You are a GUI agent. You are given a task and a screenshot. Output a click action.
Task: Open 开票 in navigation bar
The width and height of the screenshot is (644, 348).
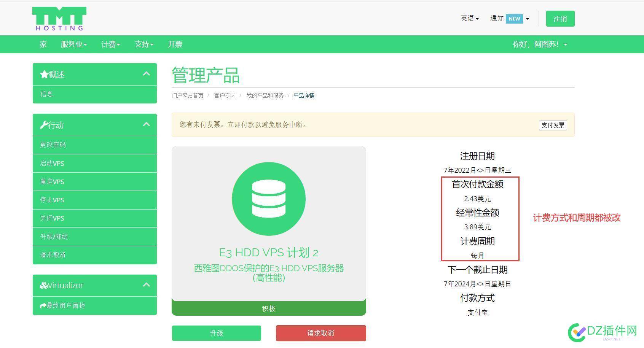point(175,44)
